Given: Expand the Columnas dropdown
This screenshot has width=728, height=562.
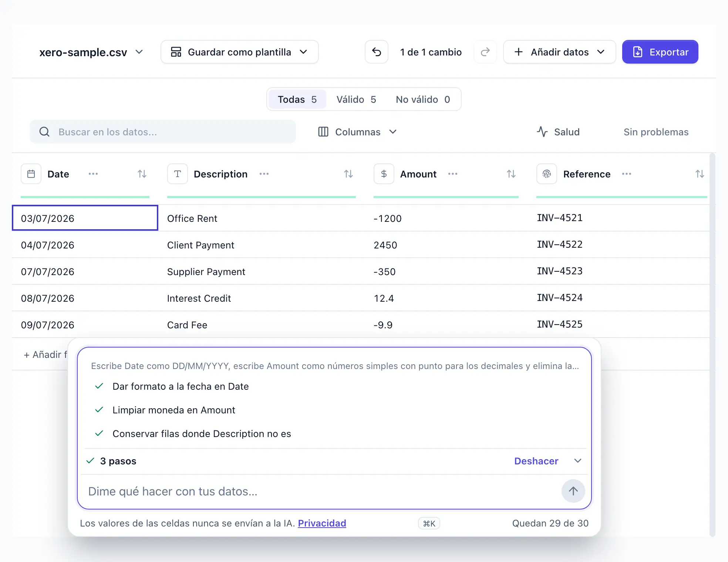Looking at the screenshot, I should [357, 132].
